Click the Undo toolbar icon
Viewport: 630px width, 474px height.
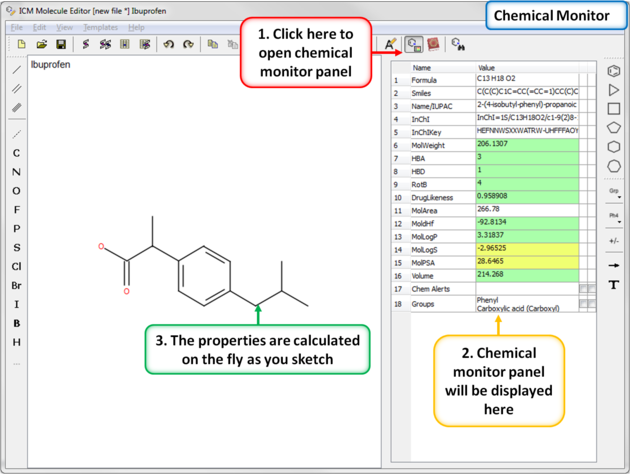pyautogui.click(x=168, y=45)
